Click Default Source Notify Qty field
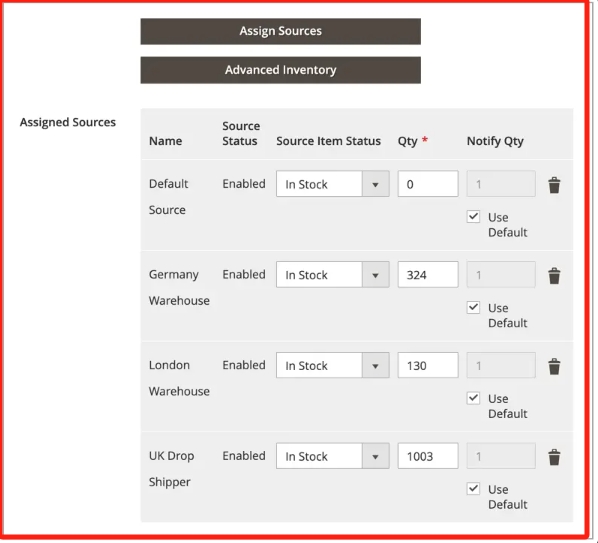 click(x=501, y=184)
